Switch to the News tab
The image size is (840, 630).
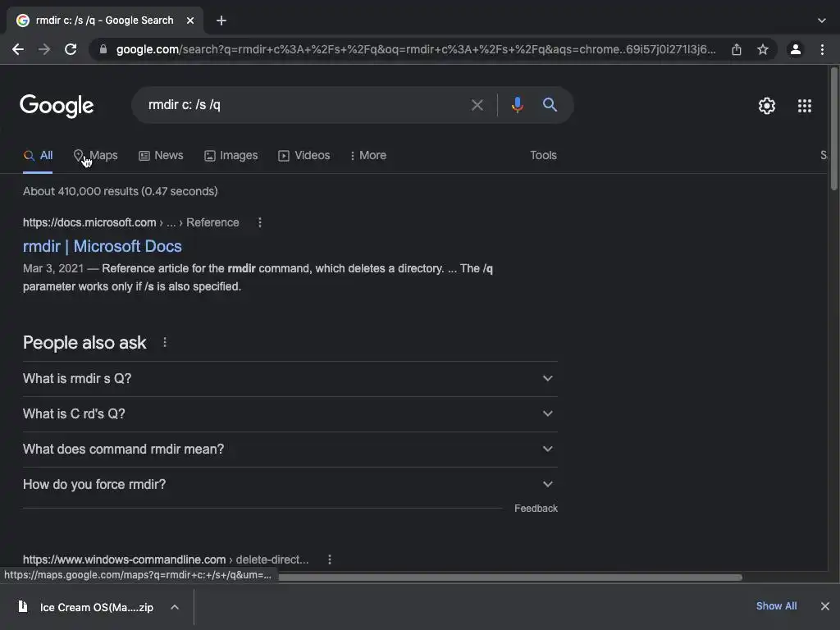point(161,155)
